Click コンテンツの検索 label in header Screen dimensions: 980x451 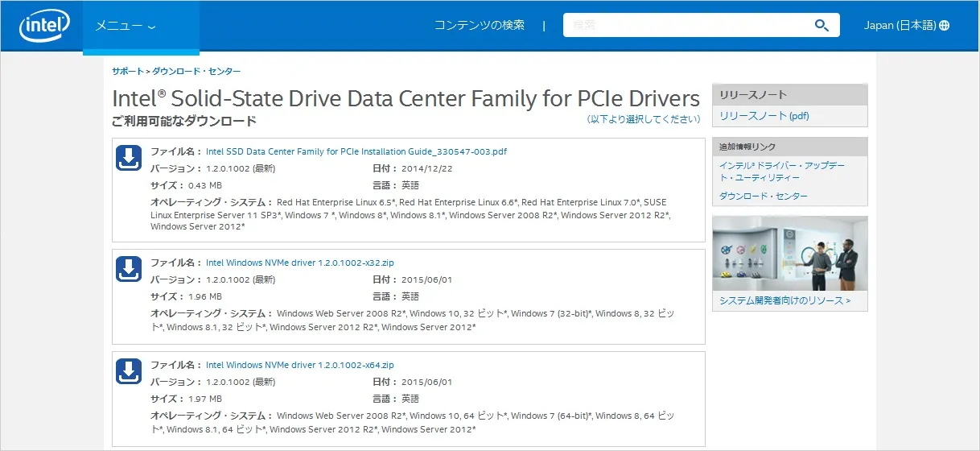[x=480, y=25]
